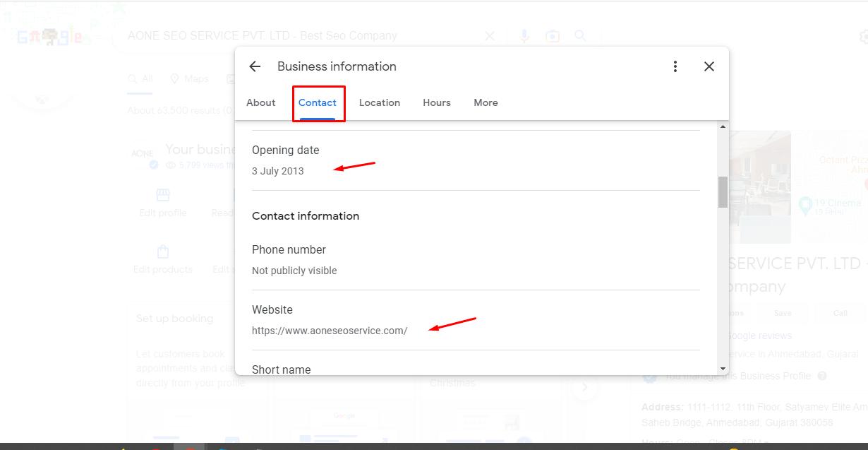Click the scrollbar down arrow
This screenshot has width=868, height=450.
723,369
